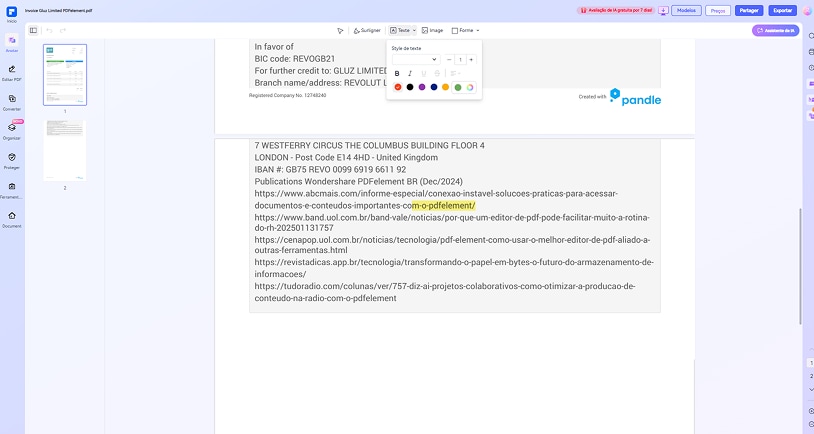The image size is (814, 434).
Task: Select the cursor pointer tool
Action: tap(340, 31)
